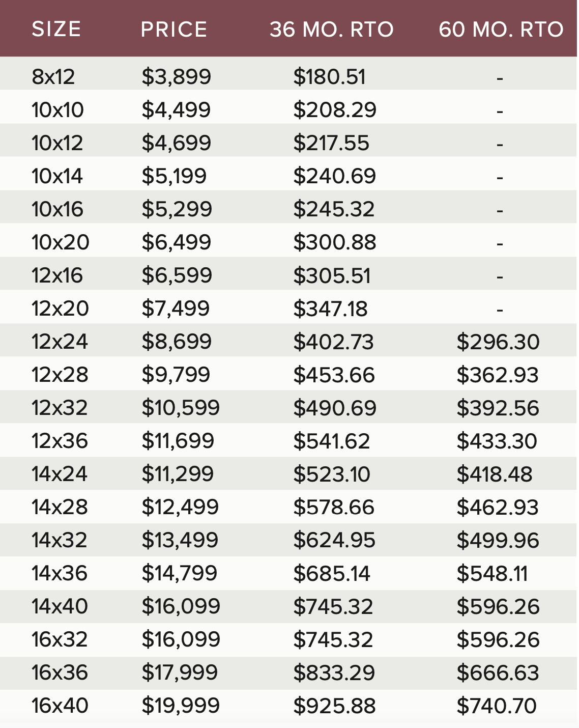This screenshot has height=728, width=579.
Task: Select the $5,299 price cell
Action: coord(177,209)
